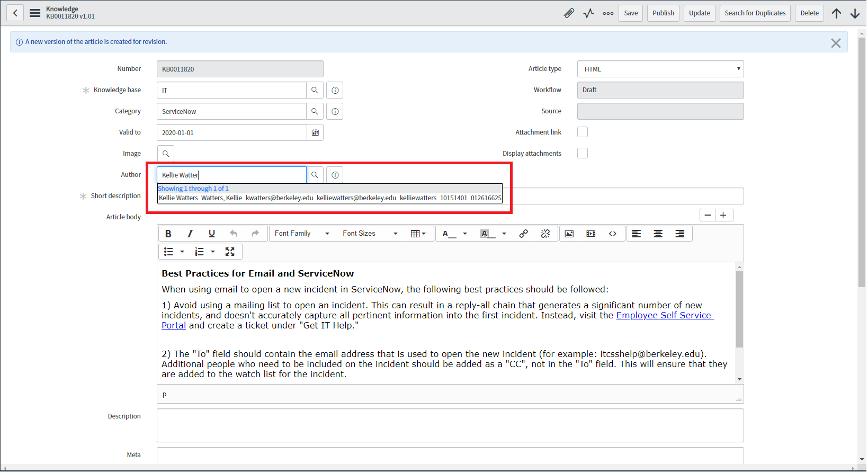Go to the previous record arrow
This screenshot has width=868, height=472.
tap(837, 13)
